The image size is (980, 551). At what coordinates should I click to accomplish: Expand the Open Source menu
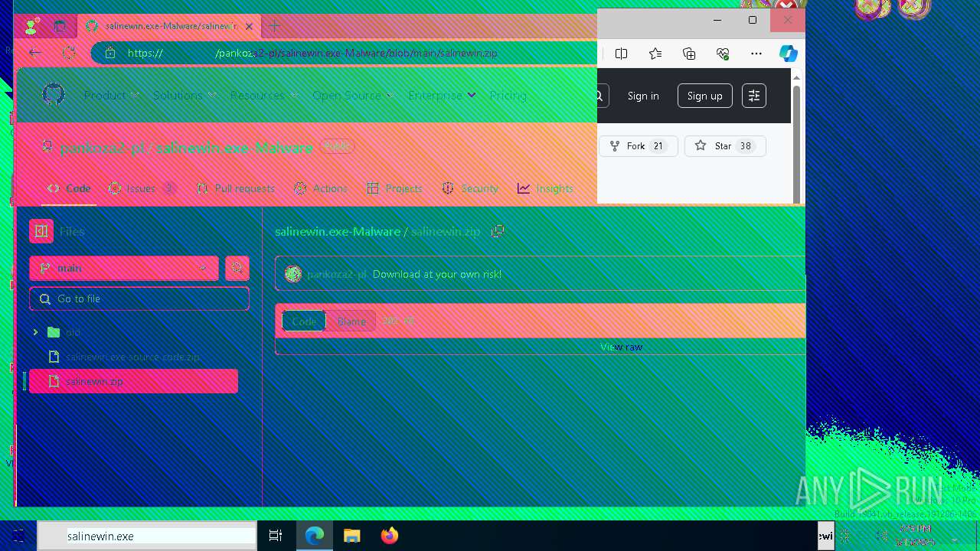pos(353,96)
